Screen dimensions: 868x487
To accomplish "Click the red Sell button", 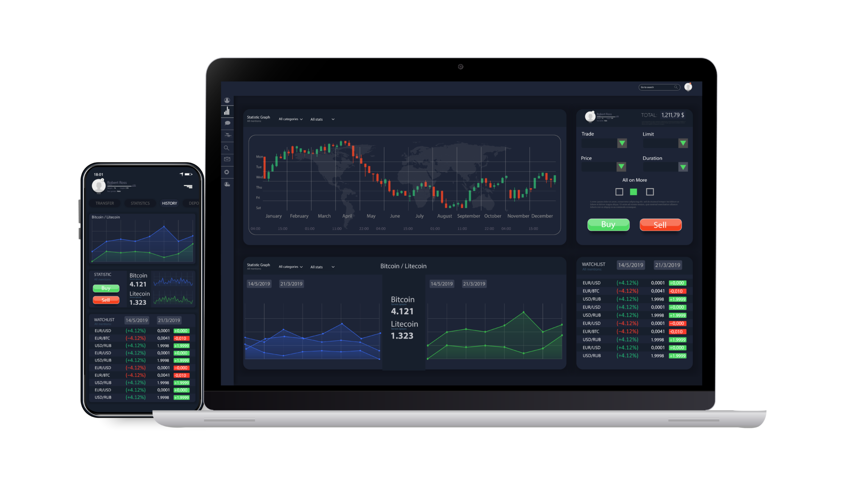I will point(660,225).
